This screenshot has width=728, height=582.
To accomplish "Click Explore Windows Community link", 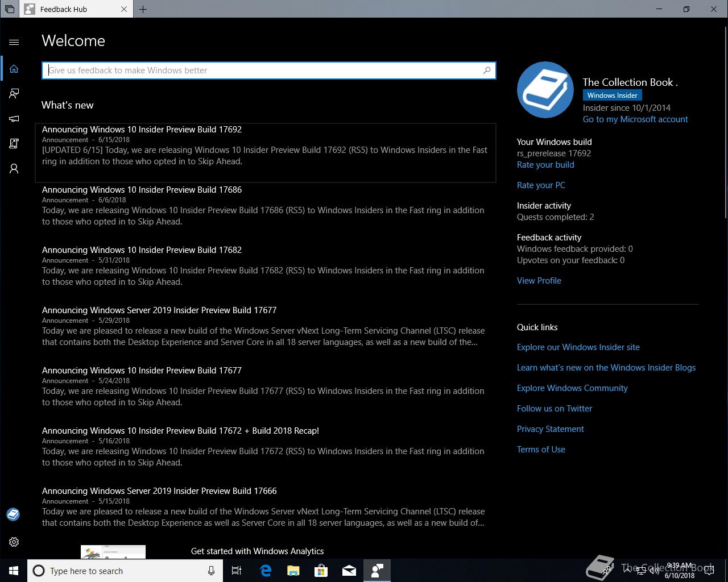I will tap(572, 388).
